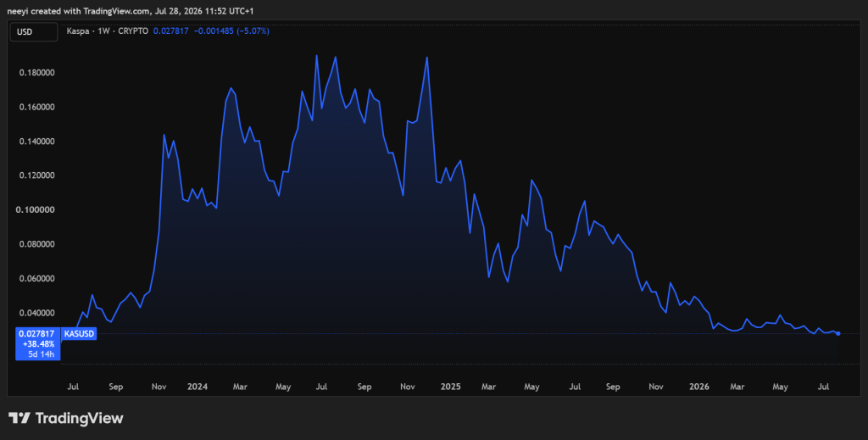Open the USD currency selector
Screen dimensions: 868x440
coord(33,31)
